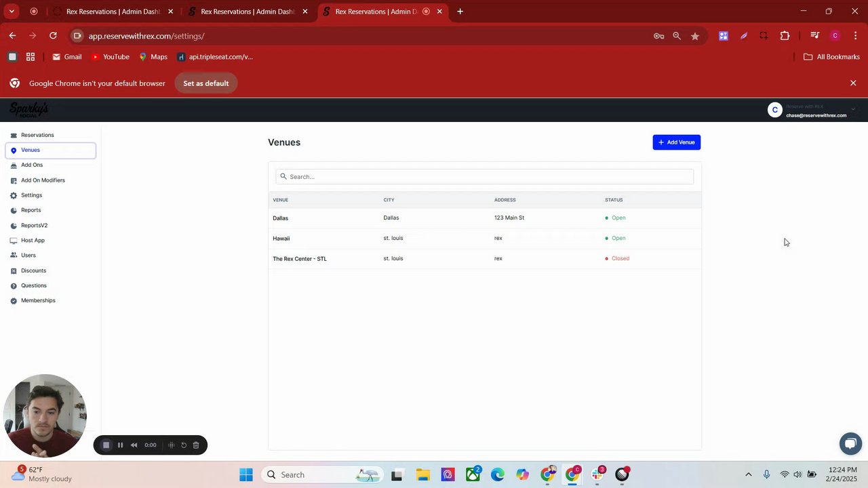Open Add Ons from the sidebar
Image resolution: width=868 pixels, height=488 pixels.
32,165
